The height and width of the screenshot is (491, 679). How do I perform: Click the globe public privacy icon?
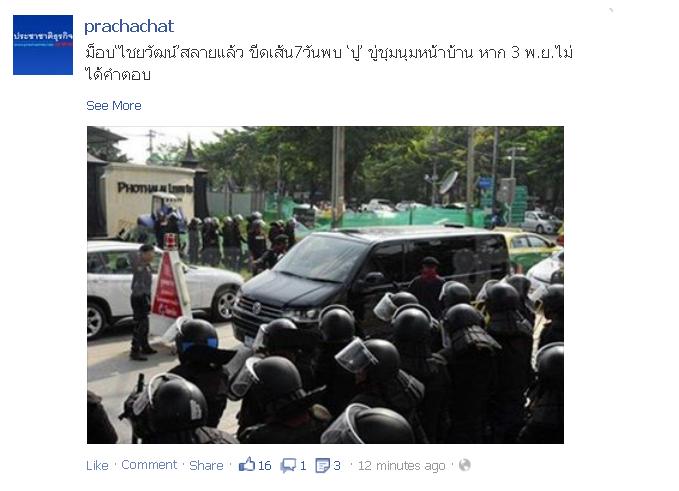click(x=465, y=465)
